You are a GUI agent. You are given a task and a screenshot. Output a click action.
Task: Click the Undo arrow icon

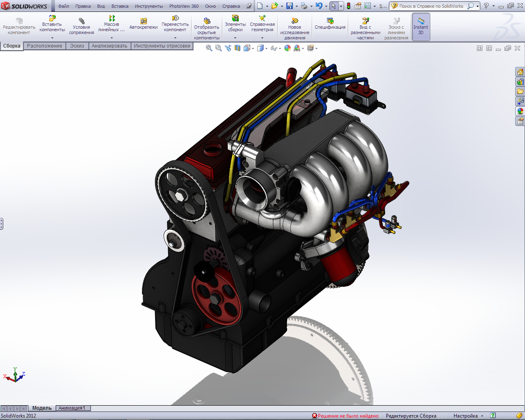point(319,6)
